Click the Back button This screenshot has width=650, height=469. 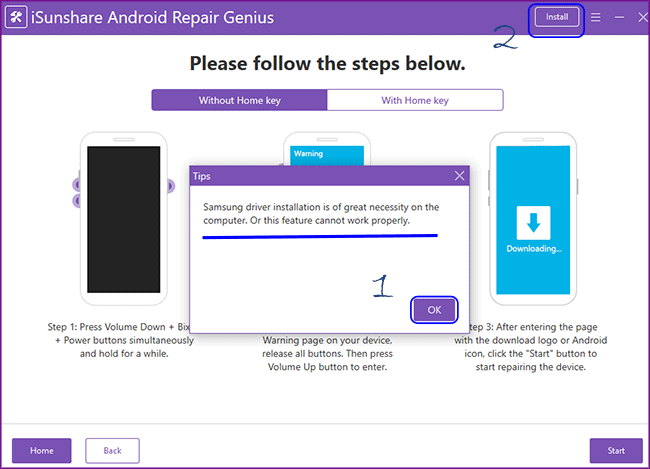[x=112, y=450]
